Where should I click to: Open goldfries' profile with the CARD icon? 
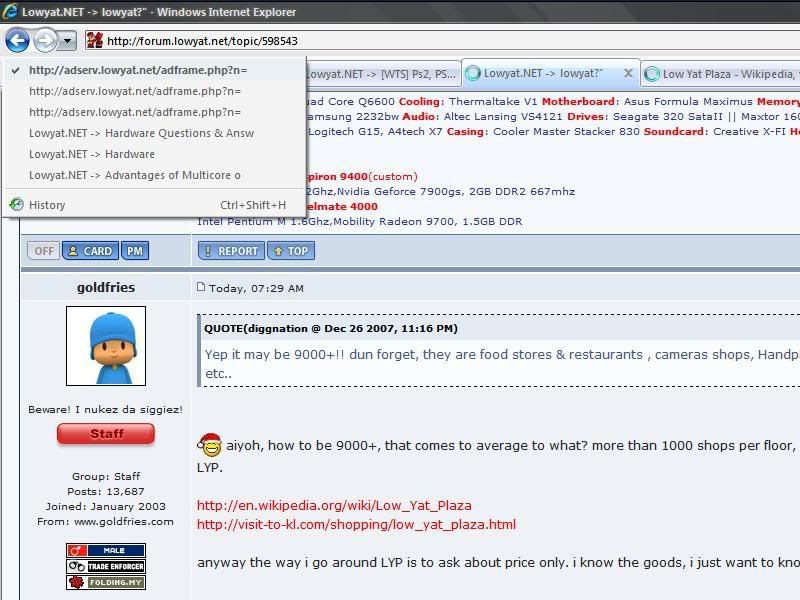90,250
